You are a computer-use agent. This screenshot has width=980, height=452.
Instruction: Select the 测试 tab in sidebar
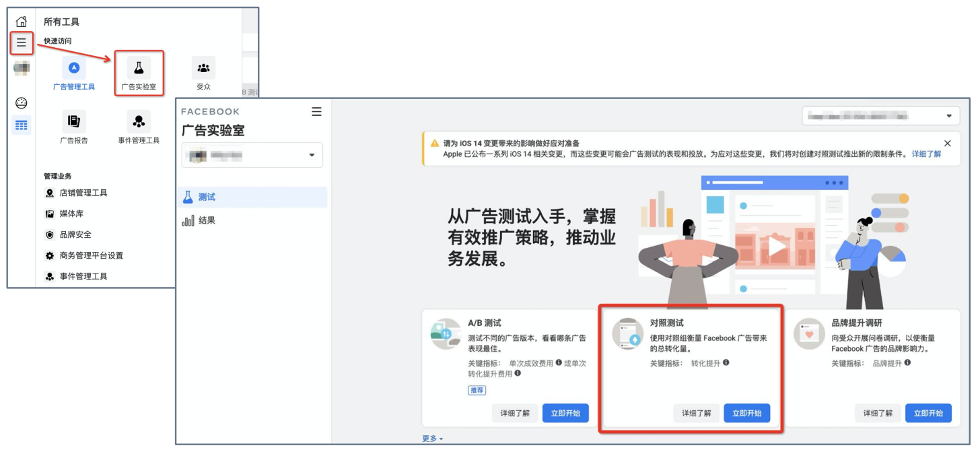[x=252, y=197]
